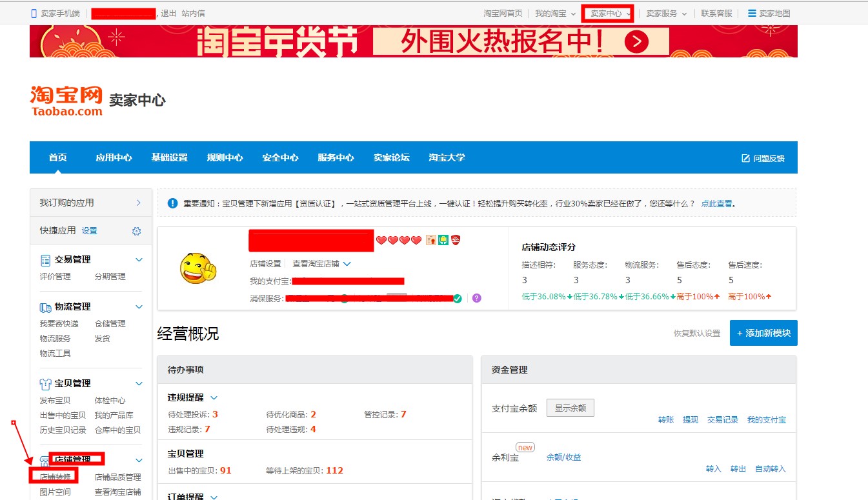Collapse the 店铺管理 sidebar section

139,459
